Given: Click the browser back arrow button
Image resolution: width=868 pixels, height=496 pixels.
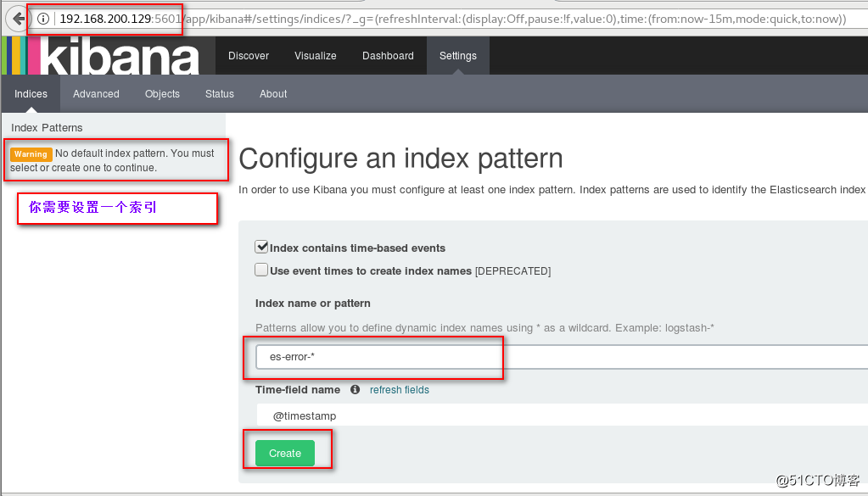Looking at the screenshot, I should [x=18, y=19].
